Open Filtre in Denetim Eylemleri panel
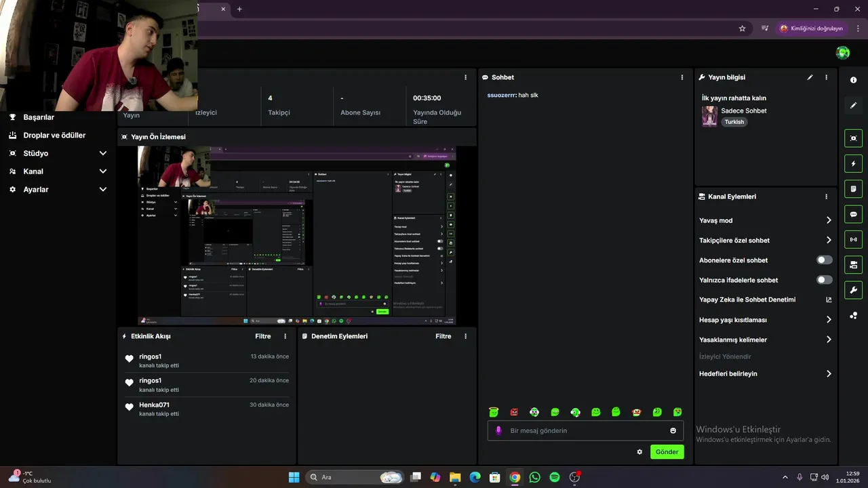 443,336
